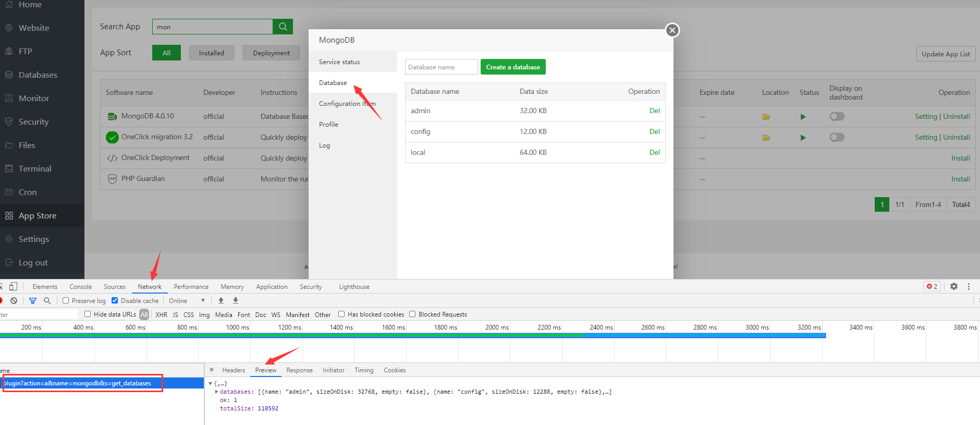Click Install for PHP Guardian

click(961, 179)
